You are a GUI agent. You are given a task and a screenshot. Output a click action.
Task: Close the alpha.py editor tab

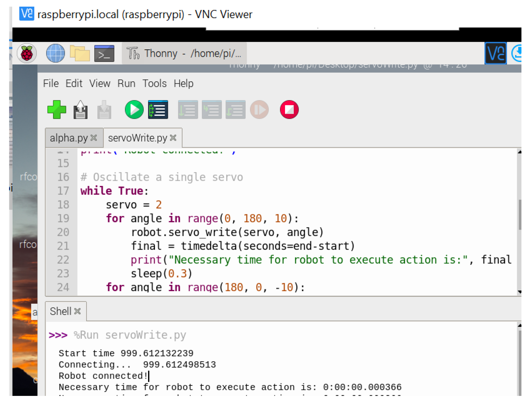pos(94,138)
